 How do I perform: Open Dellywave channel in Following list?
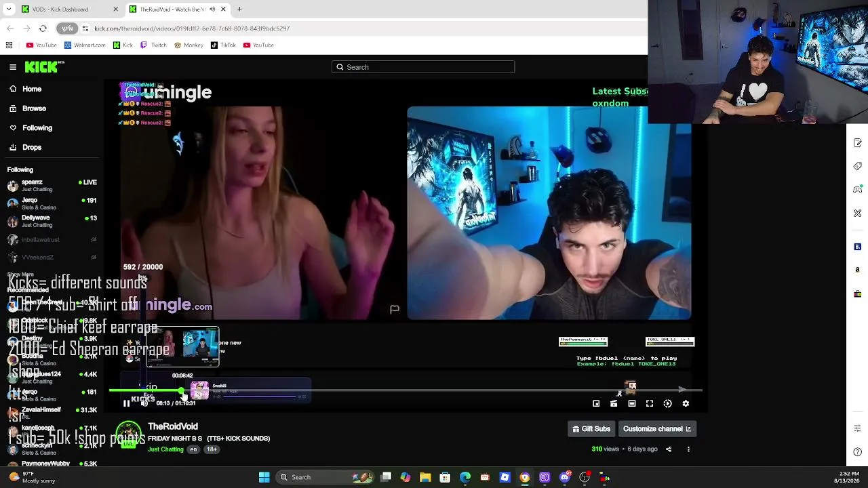point(52,221)
